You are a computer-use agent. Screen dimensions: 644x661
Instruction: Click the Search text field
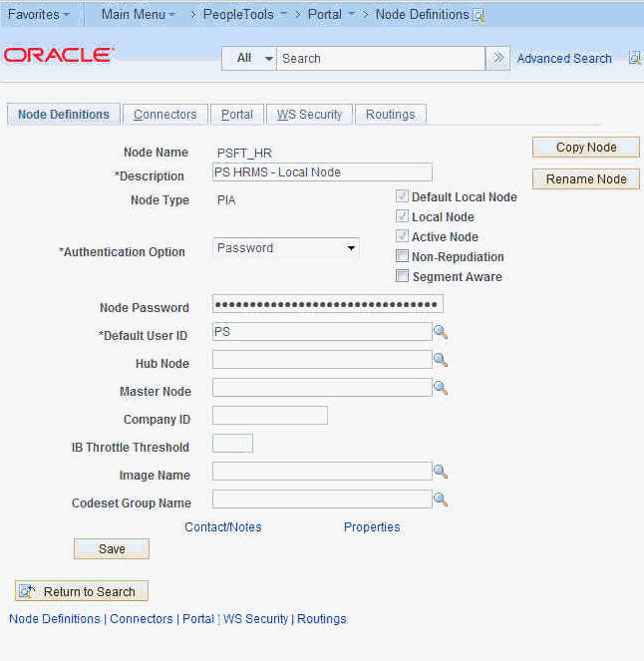point(381,58)
